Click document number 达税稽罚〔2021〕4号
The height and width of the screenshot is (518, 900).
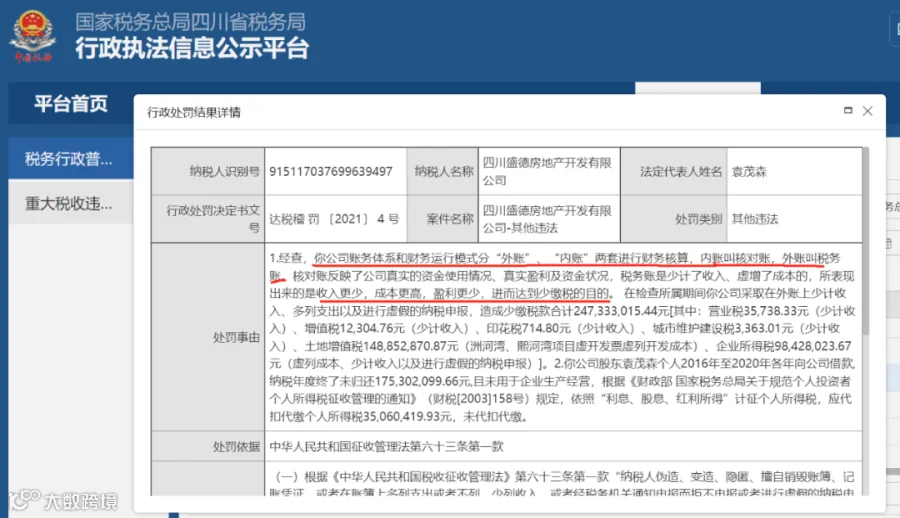click(334, 219)
